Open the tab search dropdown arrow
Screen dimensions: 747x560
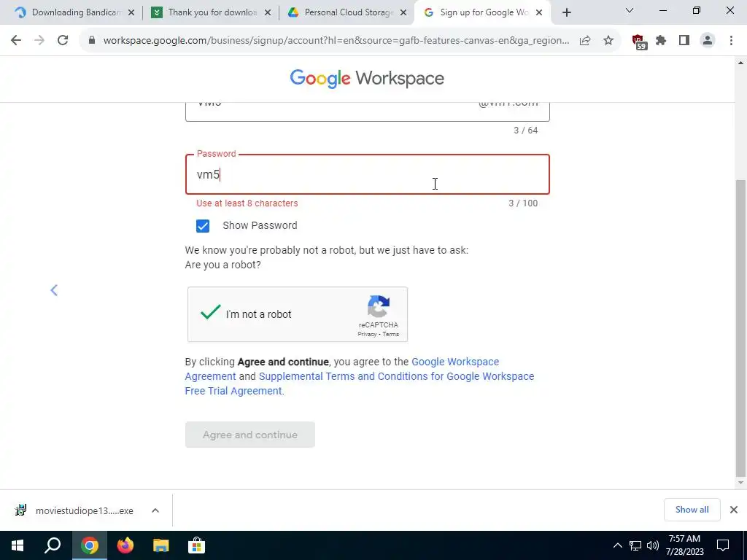click(x=630, y=10)
